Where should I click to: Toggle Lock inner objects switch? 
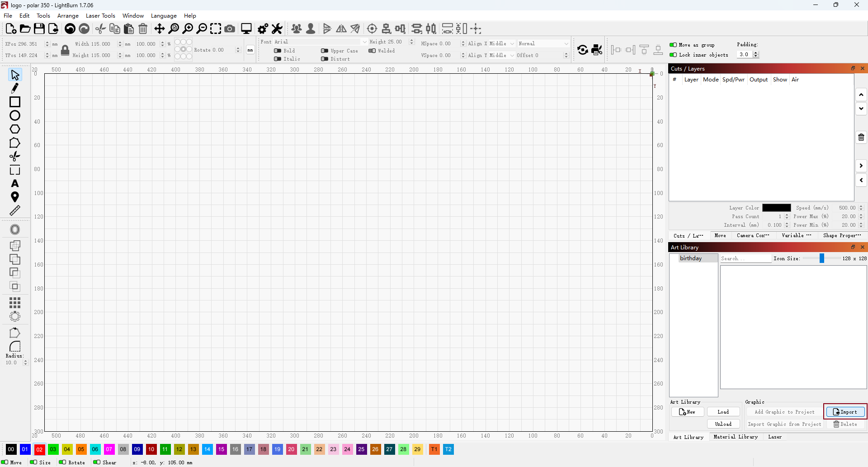[x=673, y=55]
